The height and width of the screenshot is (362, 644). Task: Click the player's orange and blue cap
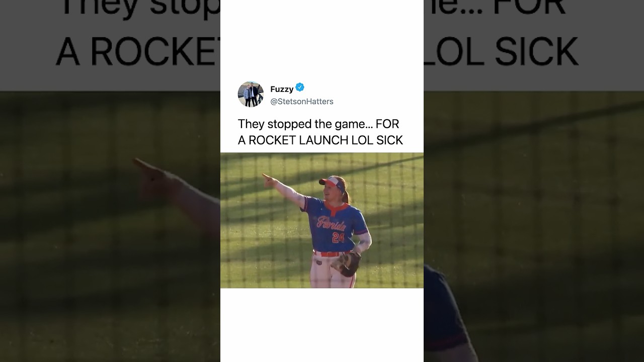click(x=332, y=182)
